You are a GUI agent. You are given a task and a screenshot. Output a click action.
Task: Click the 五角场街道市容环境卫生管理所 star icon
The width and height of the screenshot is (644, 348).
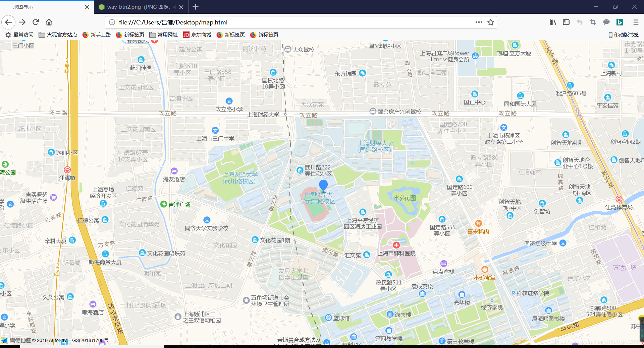(x=246, y=300)
